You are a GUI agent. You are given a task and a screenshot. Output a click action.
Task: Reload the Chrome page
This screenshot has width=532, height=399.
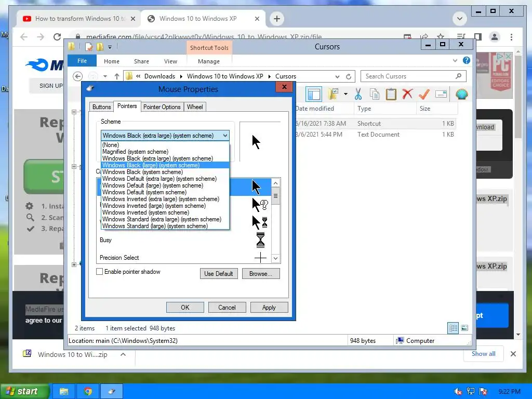point(57,37)
